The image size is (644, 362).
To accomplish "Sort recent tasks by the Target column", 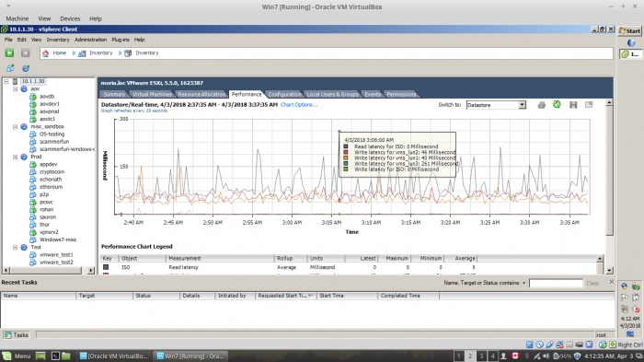I will pos(104,296).
